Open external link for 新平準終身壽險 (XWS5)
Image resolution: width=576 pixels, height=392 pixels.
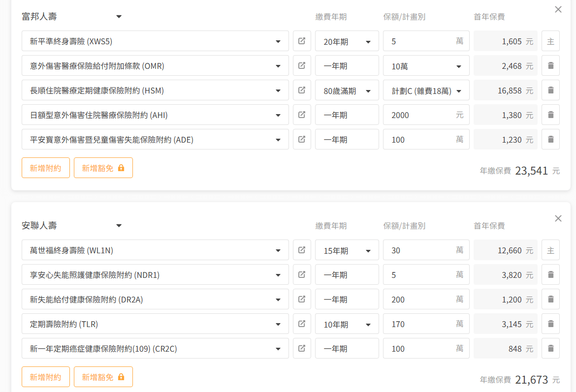point(302,41)
